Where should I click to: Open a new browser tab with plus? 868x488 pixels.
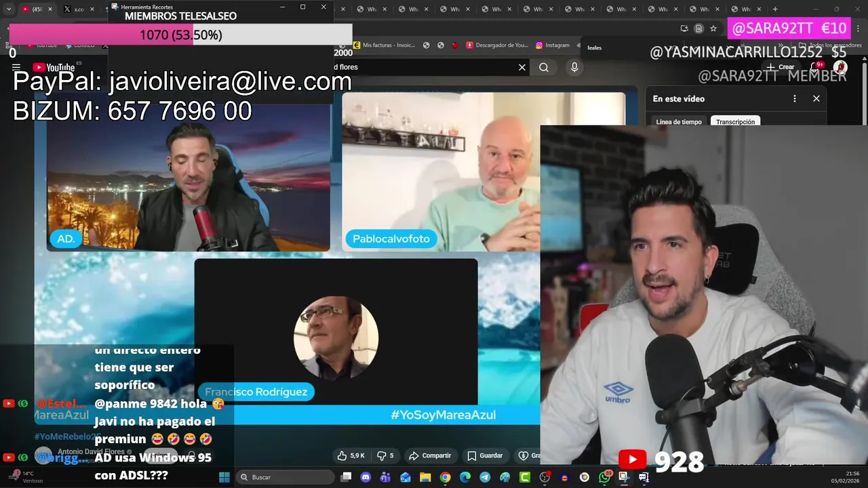click(775, 9)
